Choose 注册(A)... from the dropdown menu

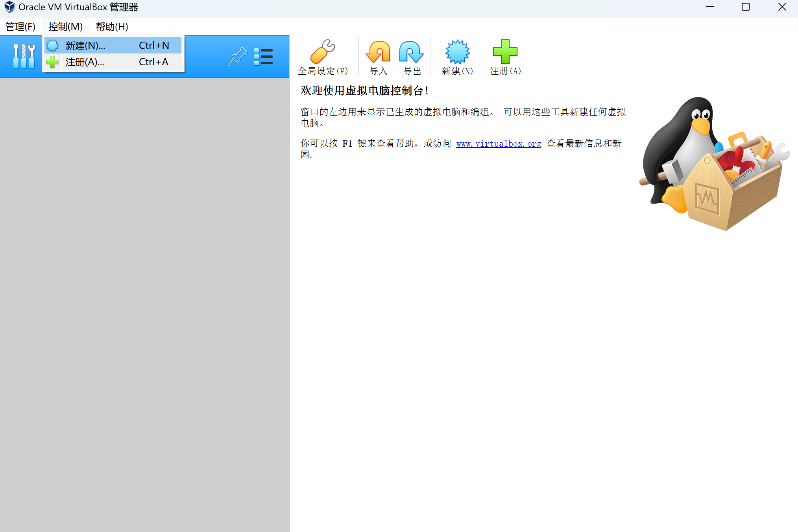tap(113, 62)
